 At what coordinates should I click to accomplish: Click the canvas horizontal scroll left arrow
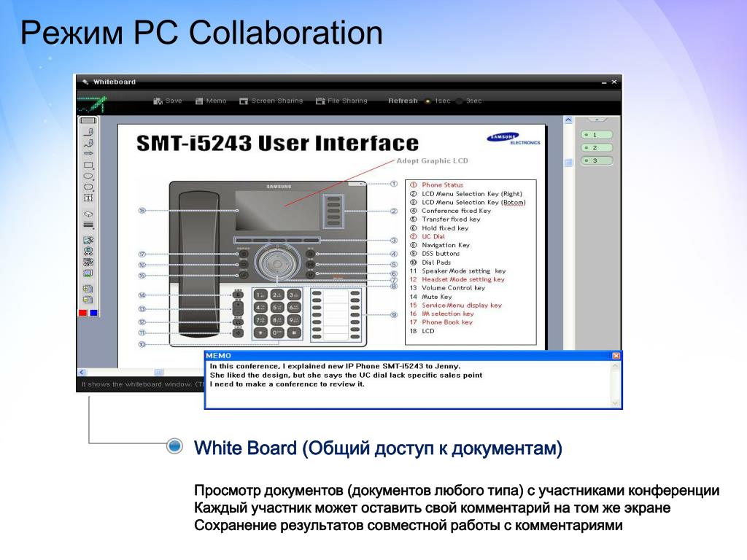pos(82,373)
